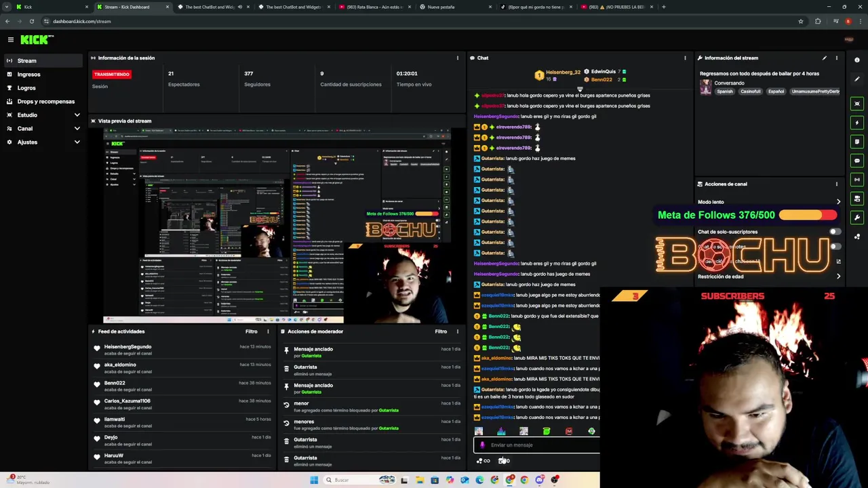Open the three-dot menu of Acciones de canal

tap(836, 184)
